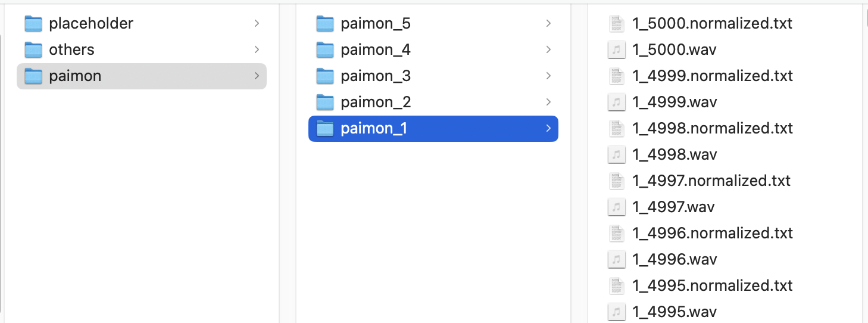Click the 1_4996.normalized.txt document icon
This screenshot has height=323, width=868.
click(x=617, y=233)
